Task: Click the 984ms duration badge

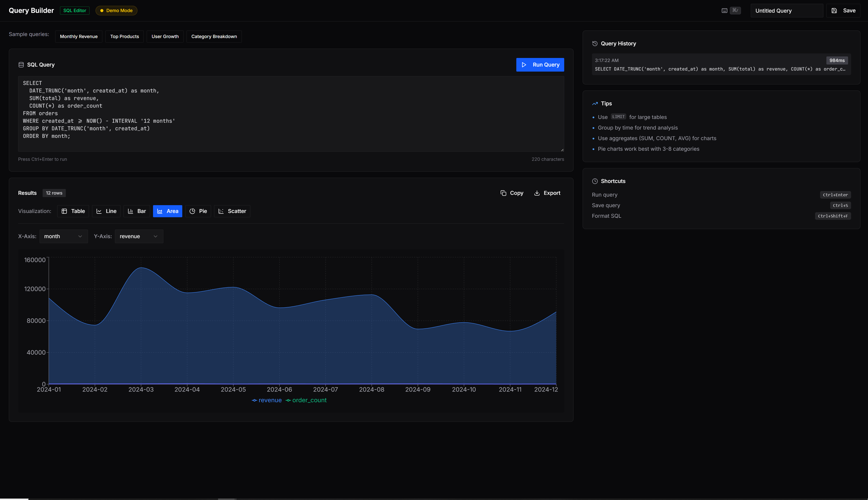Action: (837, 60)
